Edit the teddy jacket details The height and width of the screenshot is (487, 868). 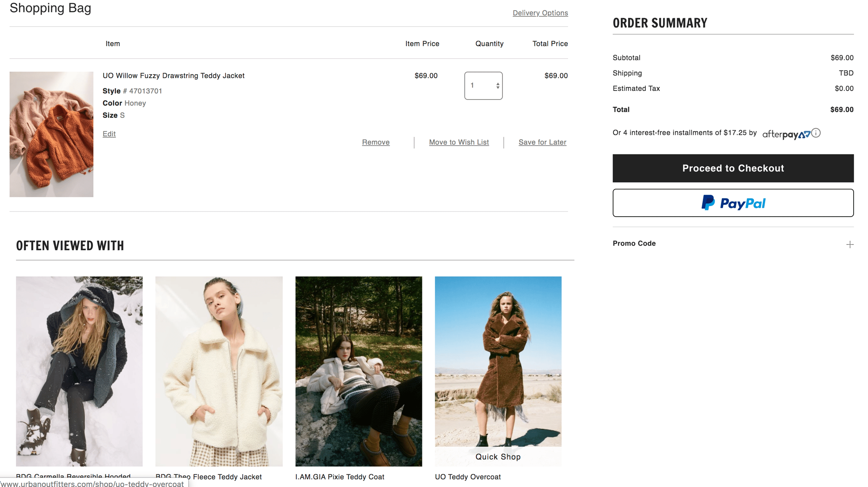[109, 134]
